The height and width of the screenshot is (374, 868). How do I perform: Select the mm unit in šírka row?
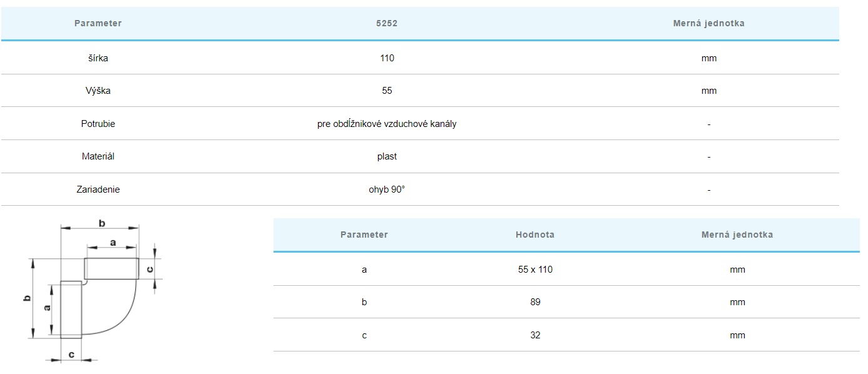pos(708,58)
